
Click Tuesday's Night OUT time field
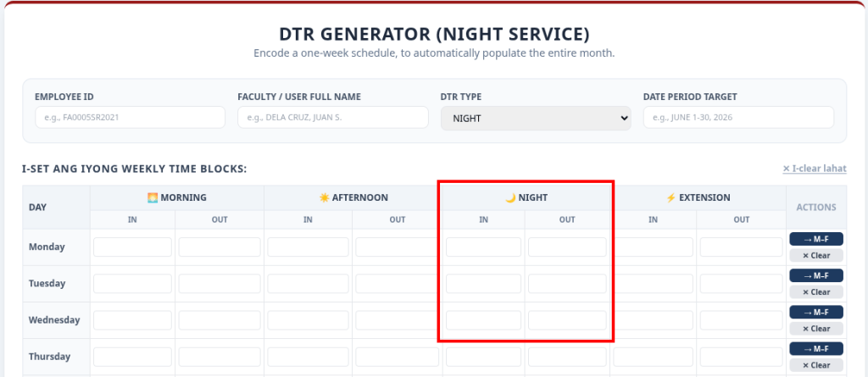point(567,284)
